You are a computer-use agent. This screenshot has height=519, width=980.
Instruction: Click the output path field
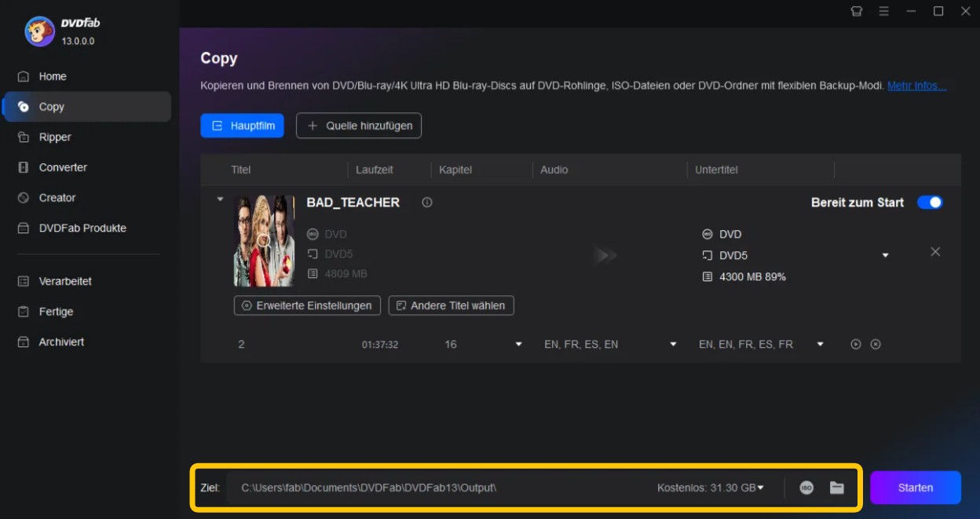point(440,488)
